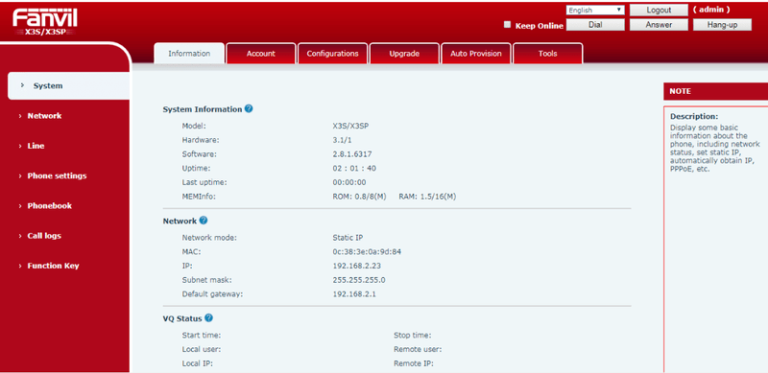Click the Start time label

click(201, 335)
